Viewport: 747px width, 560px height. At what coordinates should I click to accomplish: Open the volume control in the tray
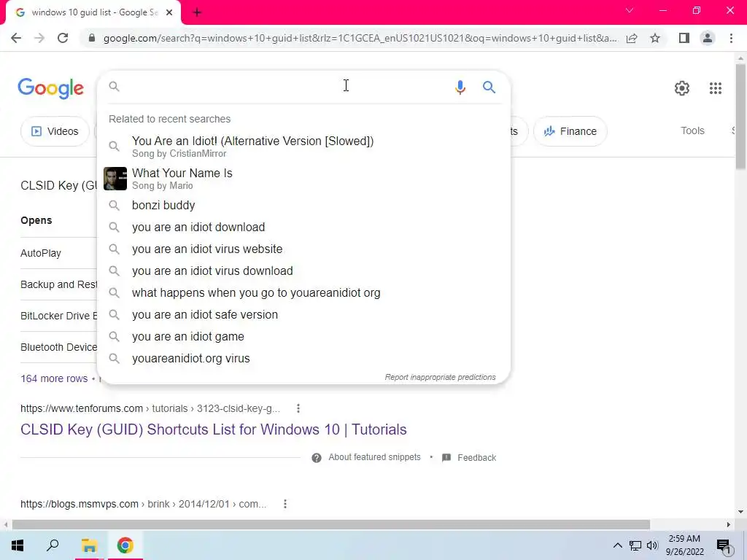pos(652,545)
